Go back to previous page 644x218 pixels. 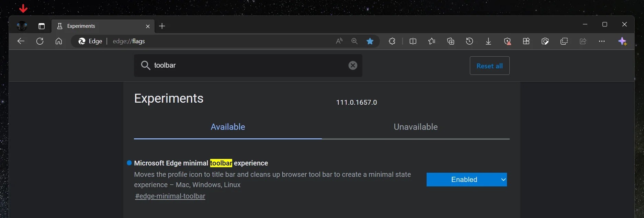21,41
